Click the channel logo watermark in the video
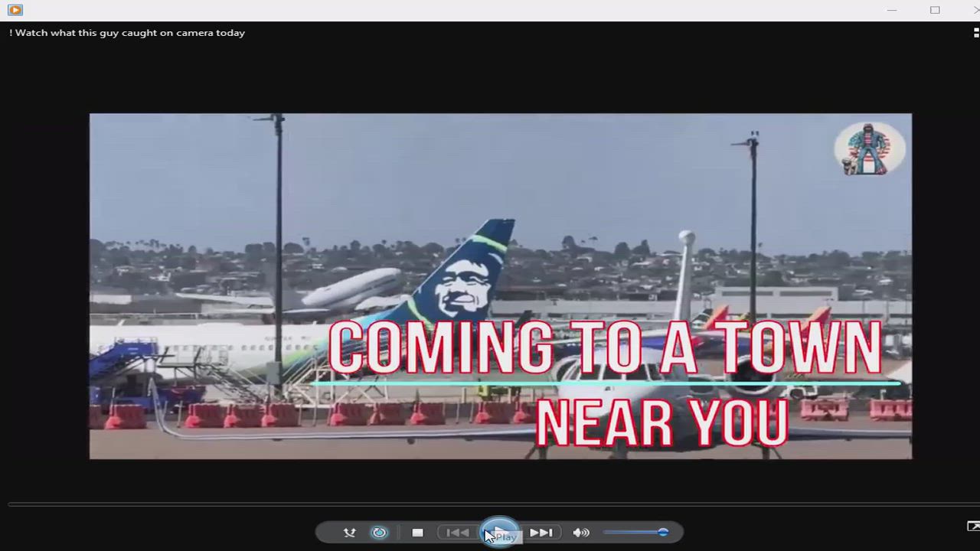Screen dimensions: 980x551 [x=869, y=149]
